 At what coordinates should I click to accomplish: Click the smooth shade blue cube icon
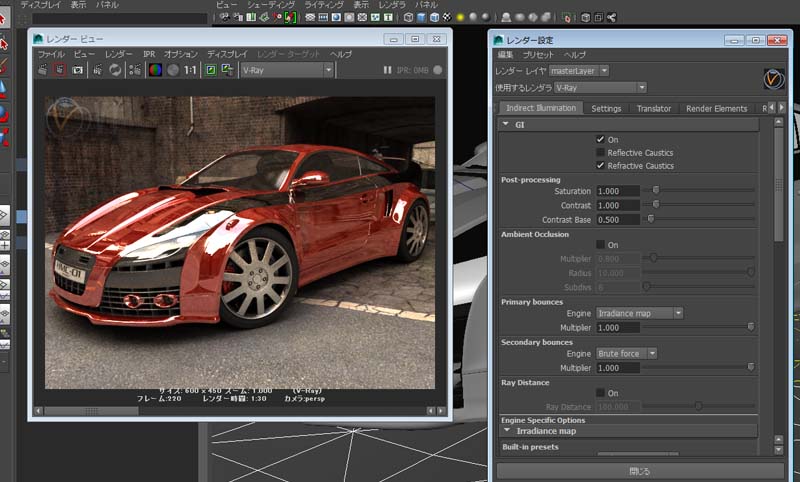[x=421, y=17]
